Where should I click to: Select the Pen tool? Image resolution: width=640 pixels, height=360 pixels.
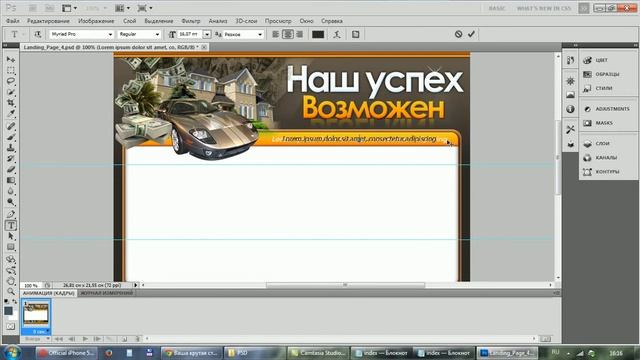pos(11,214)
